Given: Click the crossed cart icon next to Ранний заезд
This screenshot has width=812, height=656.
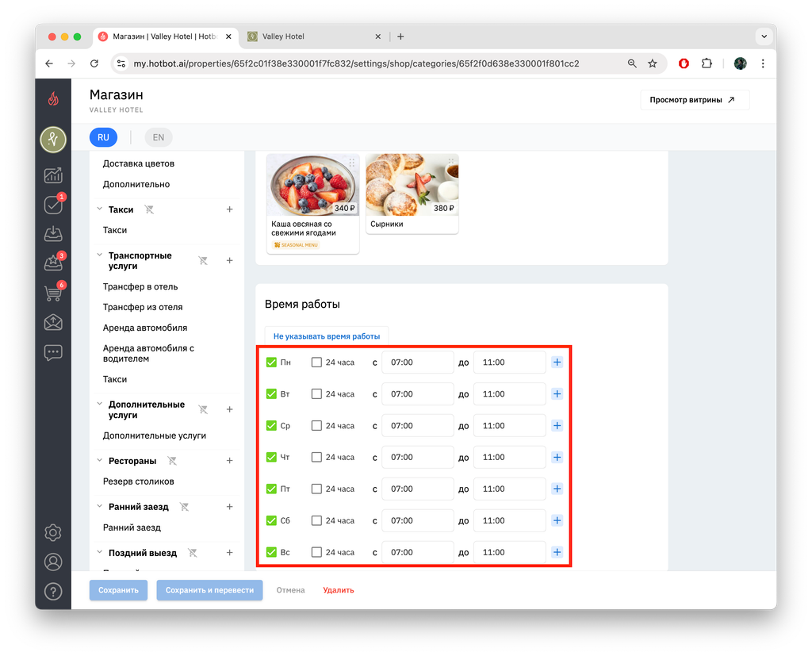Looking at the screenshot, I should click(184, 507).
